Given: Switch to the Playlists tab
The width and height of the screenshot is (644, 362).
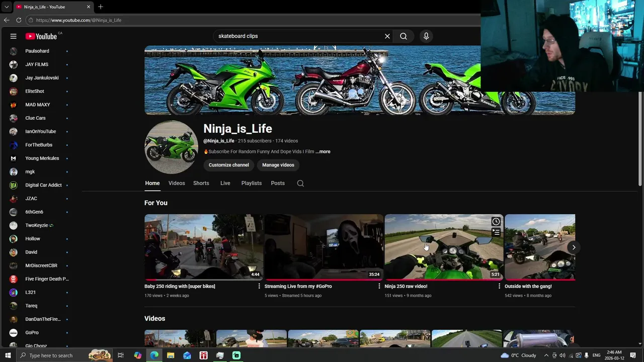Looking at the screenshot, I should (x=252, y=184).
